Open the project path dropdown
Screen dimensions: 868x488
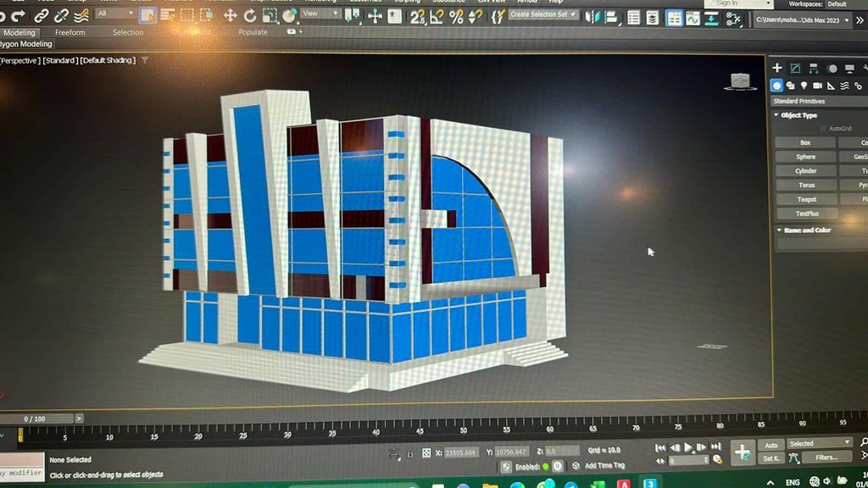coord(803,20)
